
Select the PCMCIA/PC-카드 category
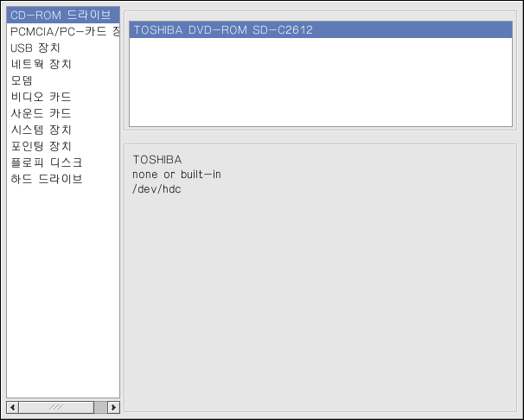tap(62, 31)
